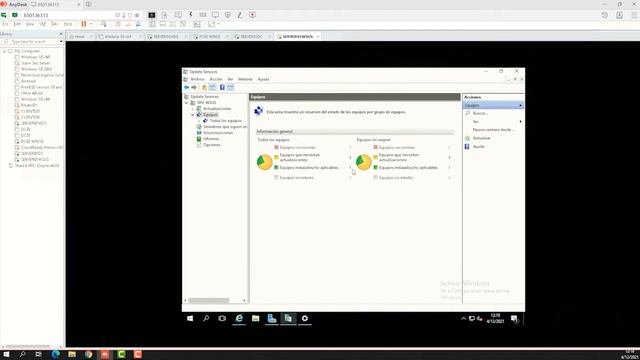The width and height of the screenshot is (640, 360).
Task: Collapse the Equipos tree node
Action: pos(193,115)
